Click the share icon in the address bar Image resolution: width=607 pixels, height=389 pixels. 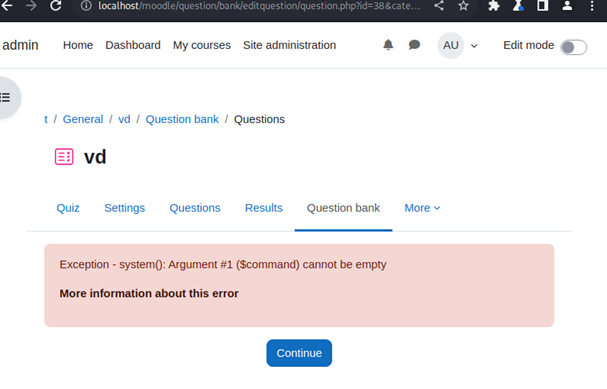tap(439, 6)
